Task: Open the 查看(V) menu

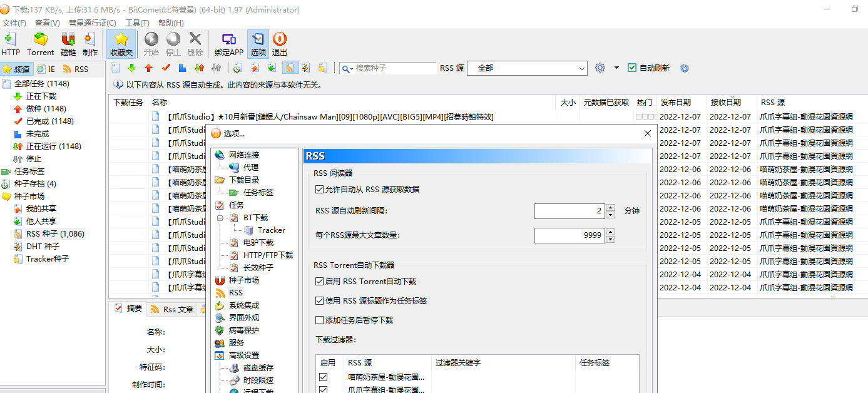Action: click(x=48, y=23)
